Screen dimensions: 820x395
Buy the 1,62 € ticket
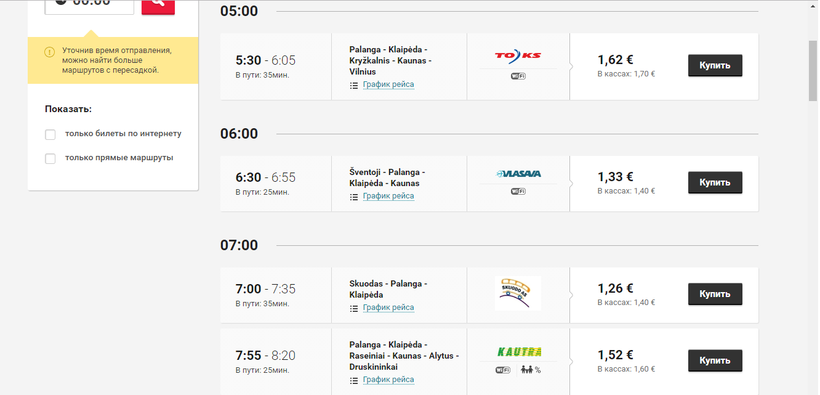coord(715,65)
